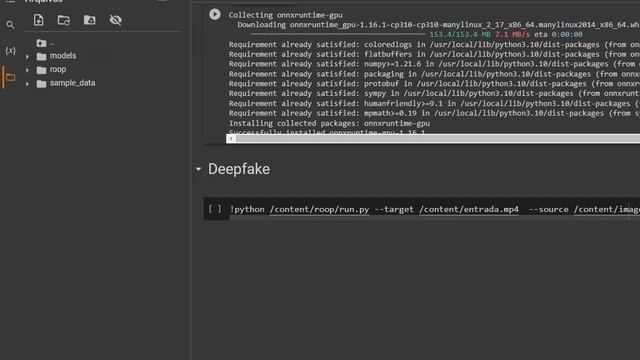The width and height of the screenshot is (640, 360).
Task: Expand the sample_data folder arrow
Action: (27, 84)
